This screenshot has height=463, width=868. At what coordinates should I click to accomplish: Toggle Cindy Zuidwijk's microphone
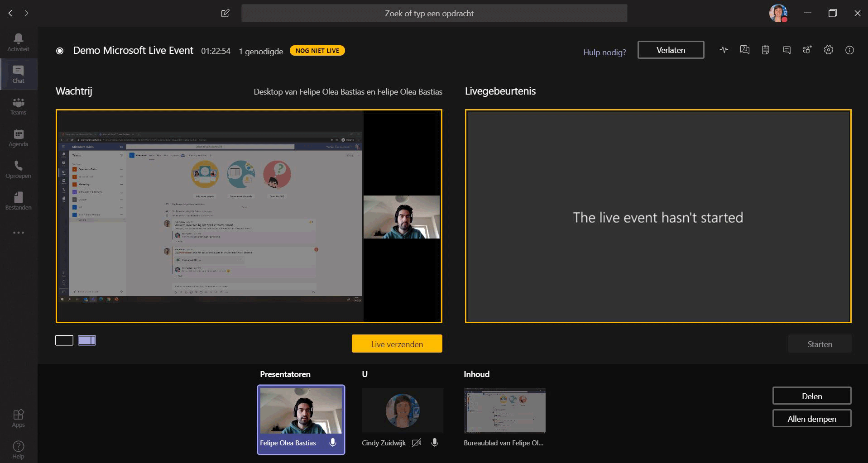pos(435,443)
